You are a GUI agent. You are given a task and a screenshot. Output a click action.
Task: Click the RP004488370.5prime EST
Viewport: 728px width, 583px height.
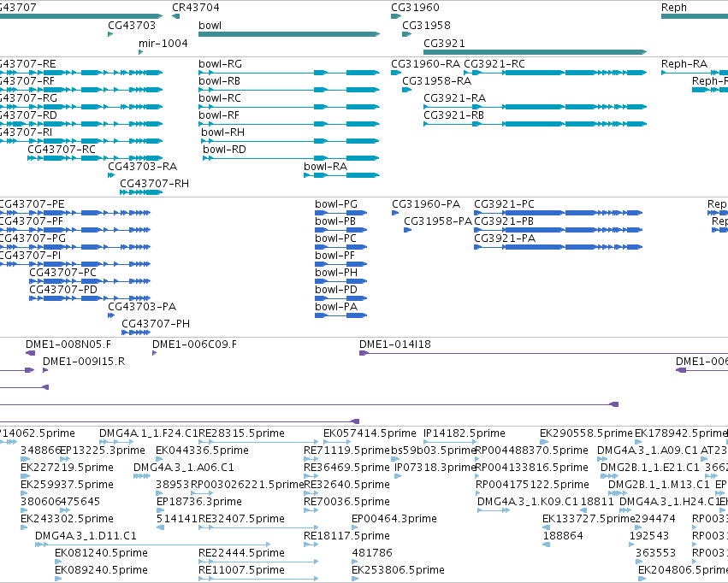point(477,459)
